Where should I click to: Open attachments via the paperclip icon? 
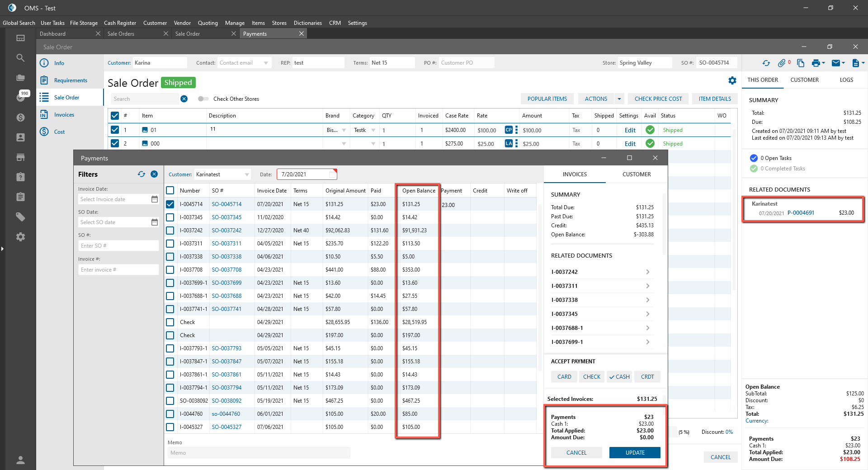coord(782,63)
